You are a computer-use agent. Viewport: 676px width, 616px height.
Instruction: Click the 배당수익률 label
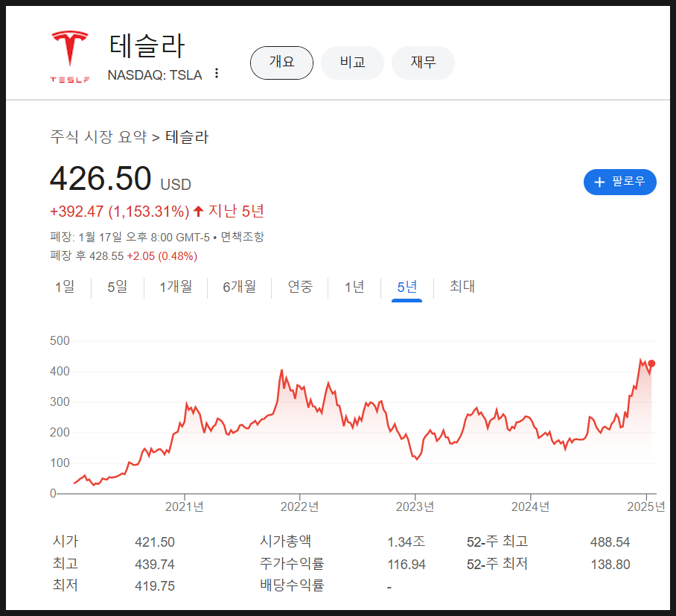click(292, 585)
